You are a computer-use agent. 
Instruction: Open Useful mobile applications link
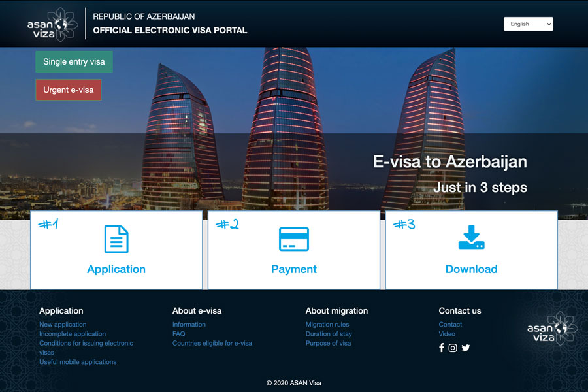(x=78, y=362)
